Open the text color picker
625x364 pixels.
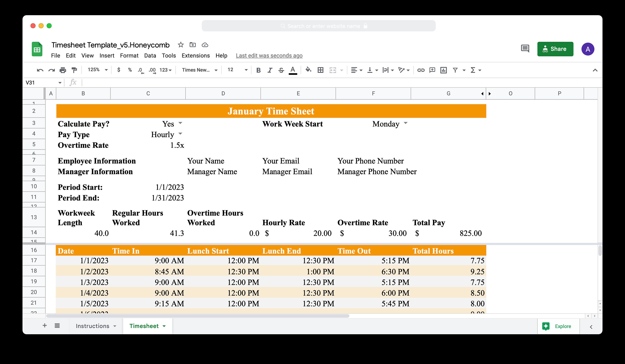pos(293,70)
